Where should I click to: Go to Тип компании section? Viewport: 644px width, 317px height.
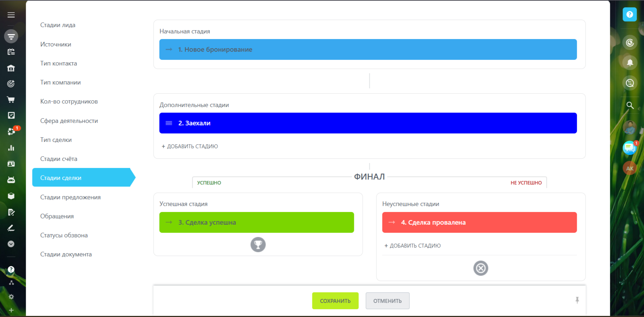pos(61,82)
